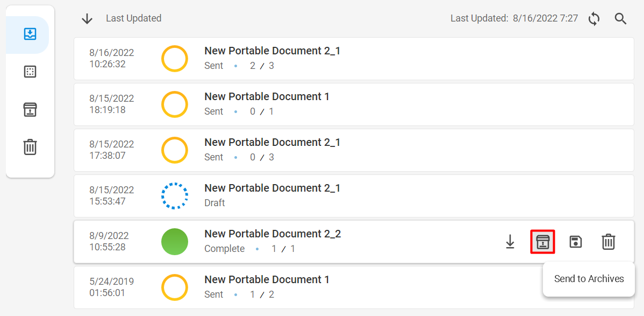Click status circle of 17:38:07 document
This screenshot has width=644, height=316.
(x=175, y=150)
